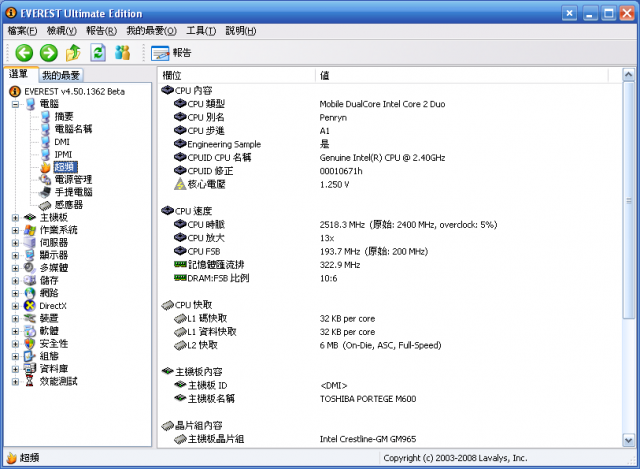Open the 檢視(V) menu
The image size is (640, 469).
(x=62, y=31)
